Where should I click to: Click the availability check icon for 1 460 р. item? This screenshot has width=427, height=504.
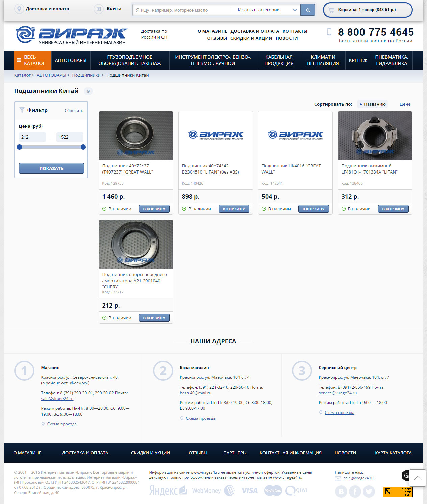coord(104,209)
